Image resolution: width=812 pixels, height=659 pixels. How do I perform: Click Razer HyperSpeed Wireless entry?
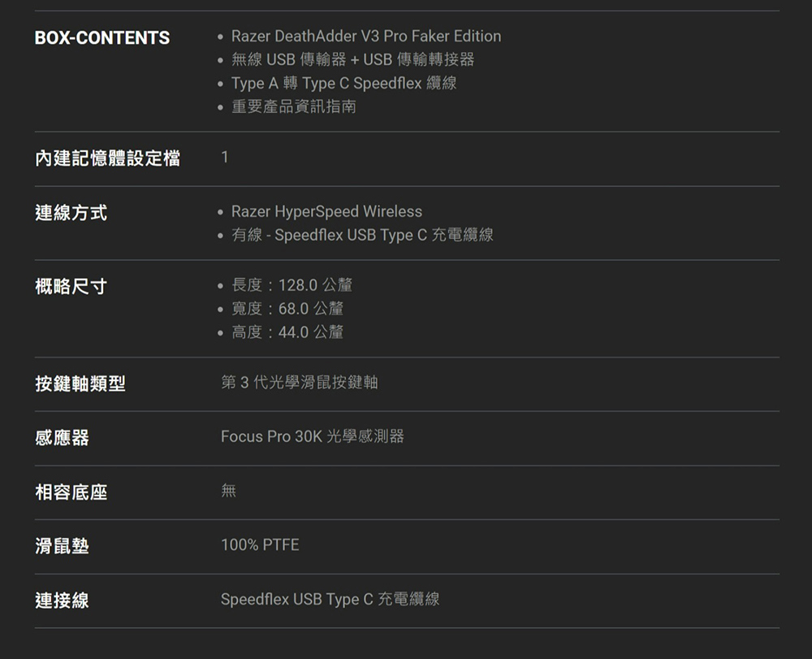pos(326,211)
